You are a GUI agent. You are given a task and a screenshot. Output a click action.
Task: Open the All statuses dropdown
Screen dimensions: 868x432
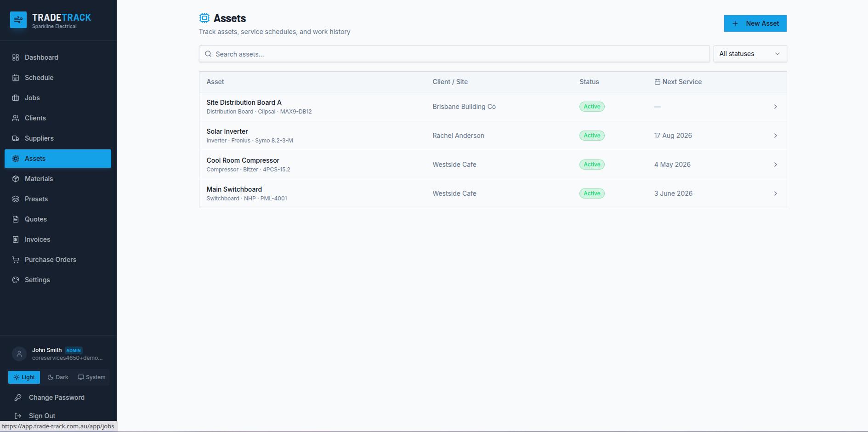pyautogui.click(x=750, y=54)
